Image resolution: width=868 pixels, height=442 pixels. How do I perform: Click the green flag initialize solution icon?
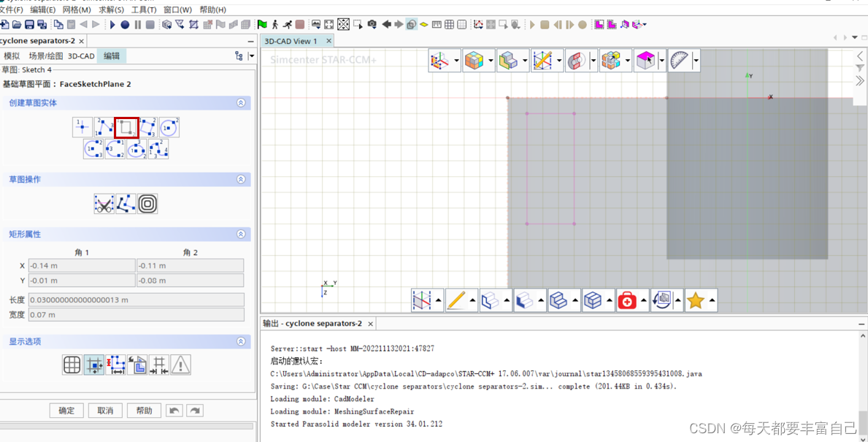[262, 24]
